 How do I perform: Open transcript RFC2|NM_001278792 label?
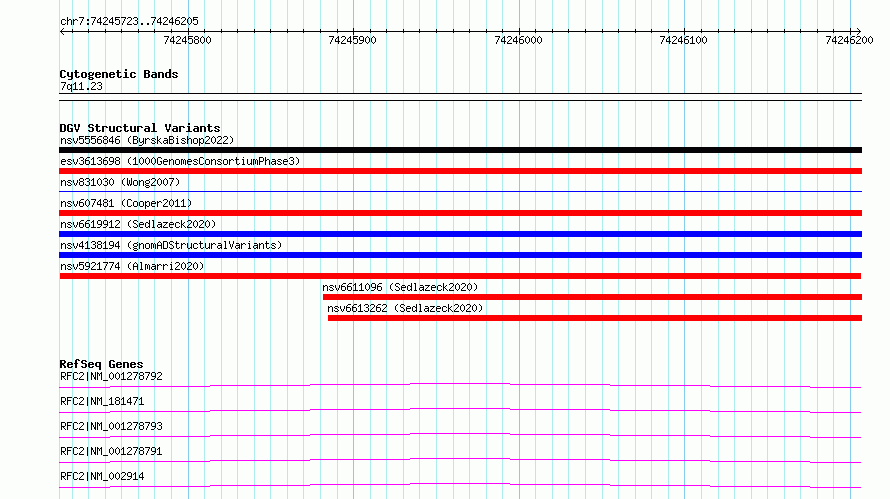click(111, 376)
